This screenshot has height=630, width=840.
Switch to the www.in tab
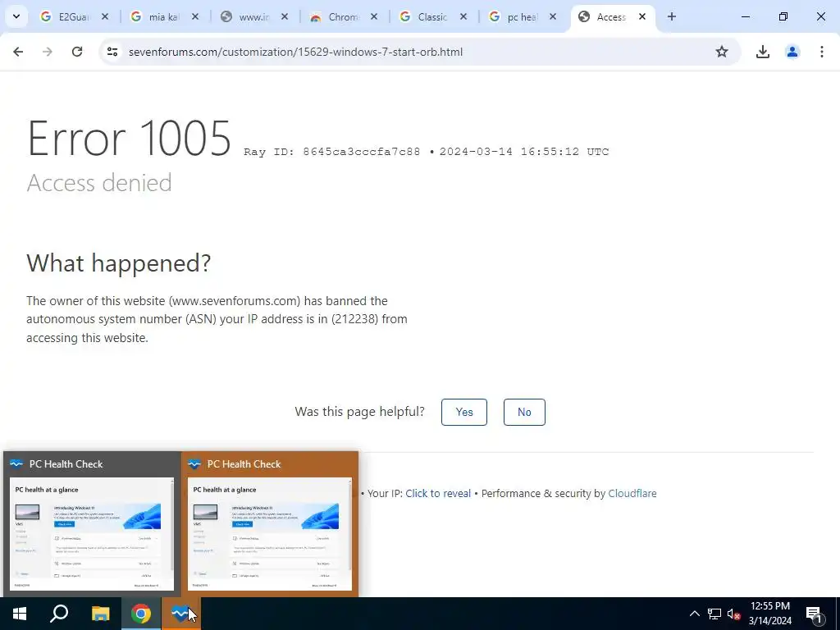click(252, 17)
